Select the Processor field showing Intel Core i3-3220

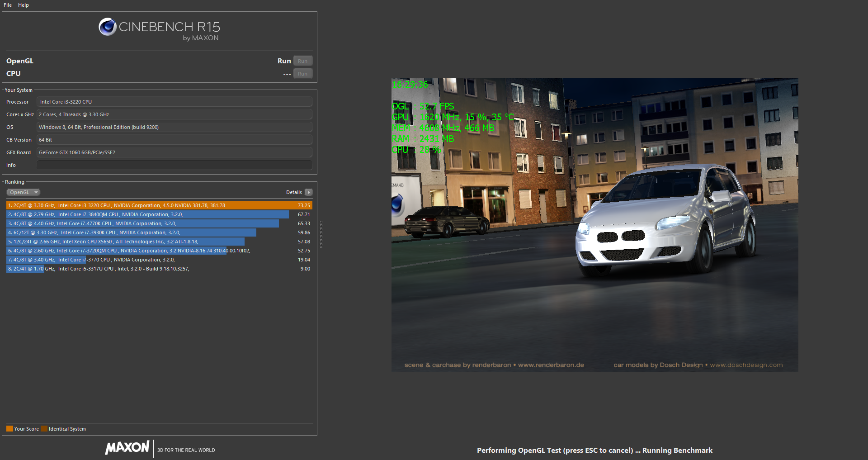click(174, 102)
